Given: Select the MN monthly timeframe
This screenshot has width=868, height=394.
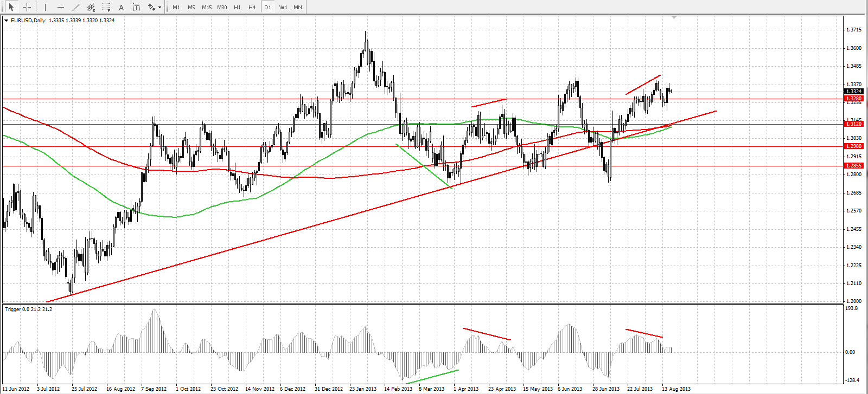Looking at the screenshot, I should [x=298, y=7].
